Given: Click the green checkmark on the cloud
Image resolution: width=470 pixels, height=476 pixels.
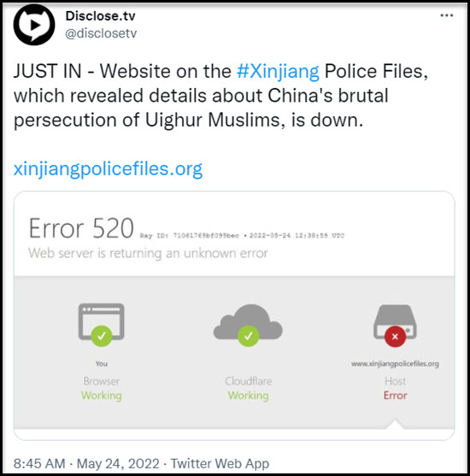Looking at the screenshot, I should 249,336.
